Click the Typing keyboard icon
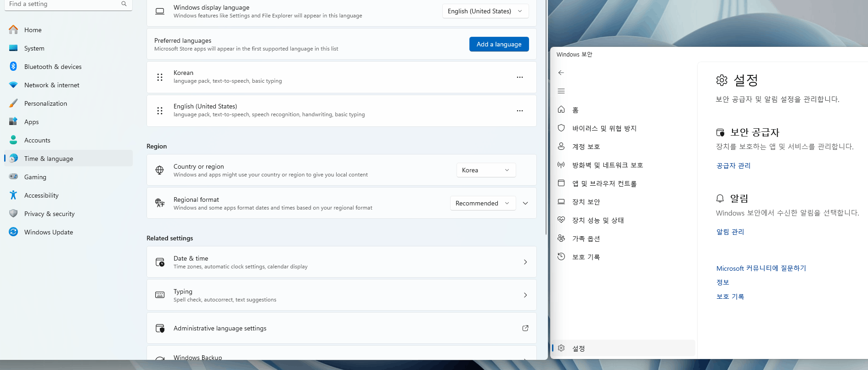The height and width of the screenshot is (370, 868). click(160, 295)
